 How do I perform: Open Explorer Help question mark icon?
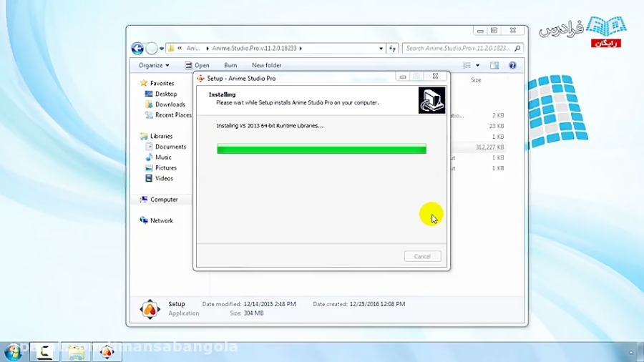pyautogui.click(x=512, y=65)
